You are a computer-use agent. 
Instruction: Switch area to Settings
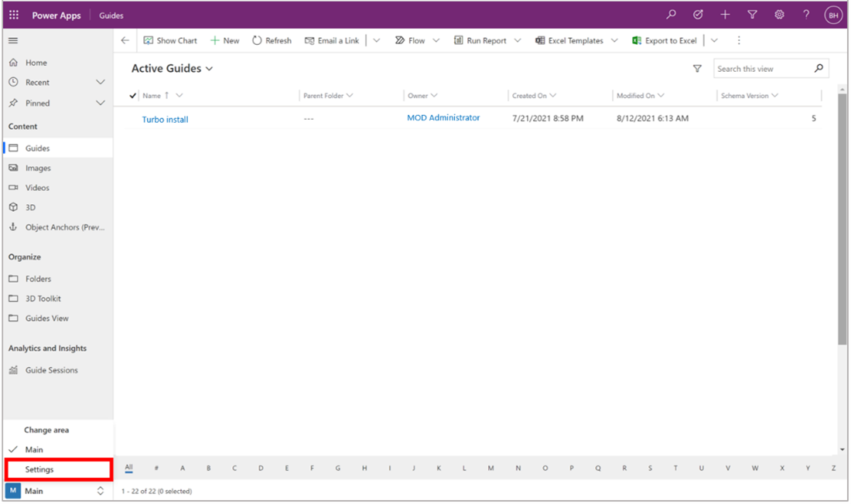tap(40, 469)
